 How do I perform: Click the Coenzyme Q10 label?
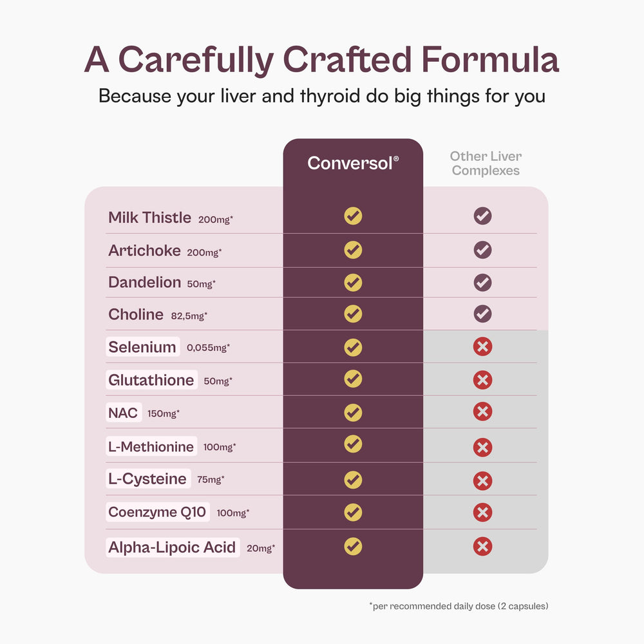click(x=157, y=512)
